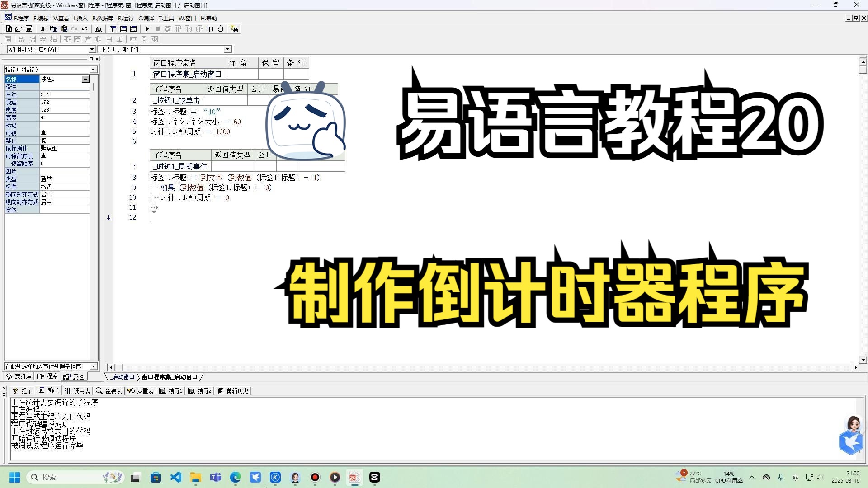The height and width of the screenshot is (488, 868).
Task: Open the 监视表 tab
Action: tap(109, 391)
